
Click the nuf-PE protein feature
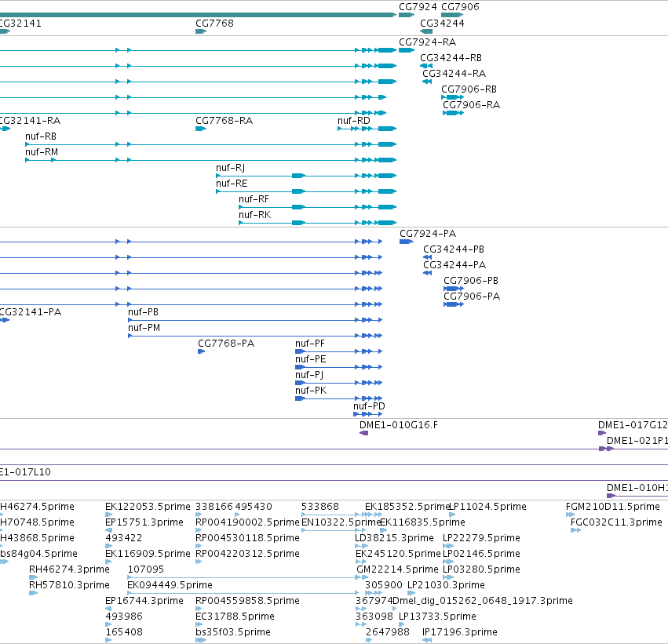pyautogui.click(x=338, y=367)
